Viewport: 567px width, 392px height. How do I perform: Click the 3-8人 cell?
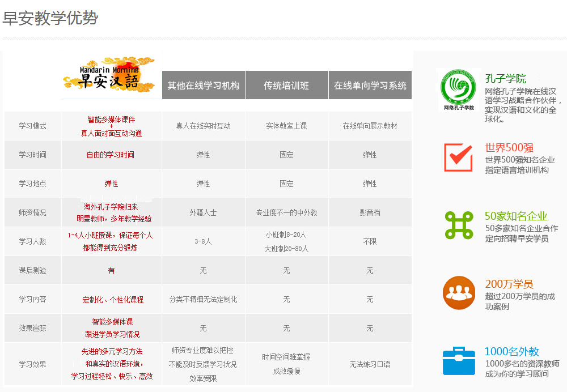[x=203, y=241]
